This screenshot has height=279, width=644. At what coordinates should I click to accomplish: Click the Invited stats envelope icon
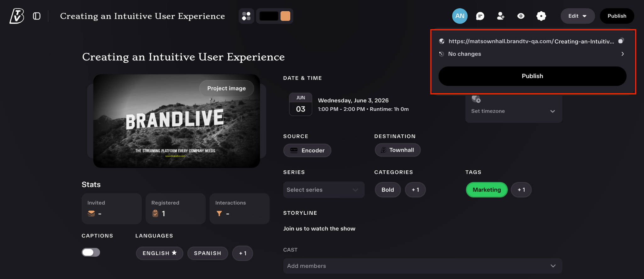pos(91,214)
